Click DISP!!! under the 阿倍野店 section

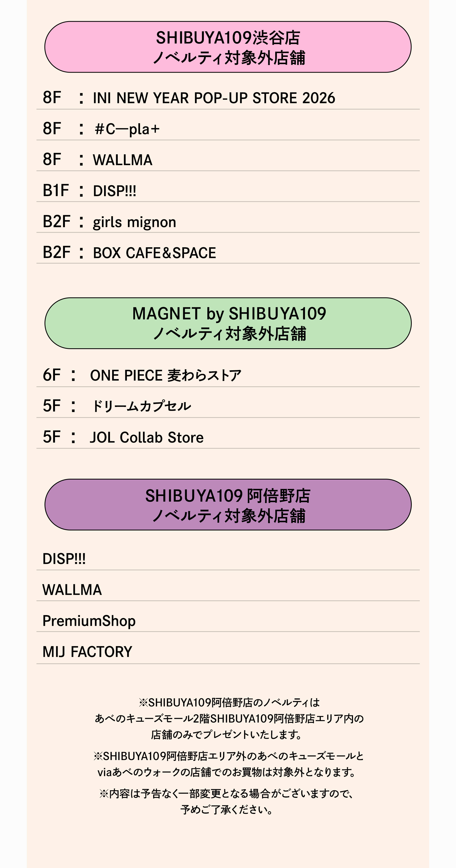pos(64,559)
